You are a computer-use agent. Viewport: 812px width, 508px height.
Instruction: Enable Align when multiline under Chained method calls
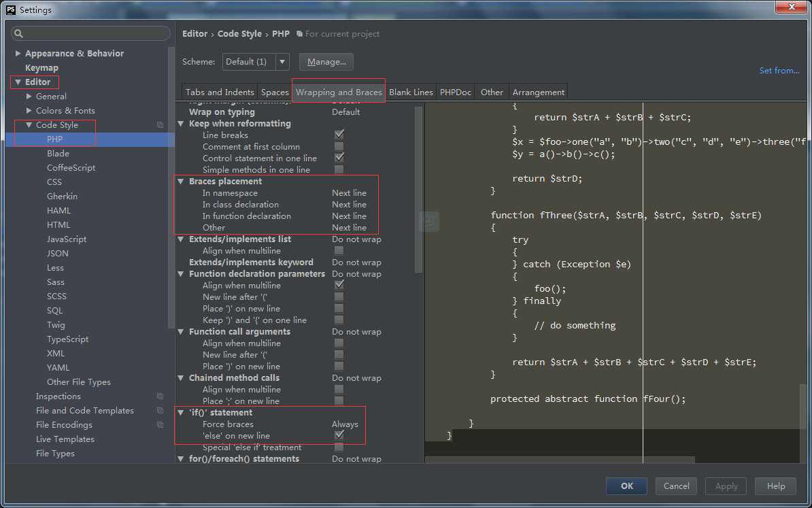coord(339,389)
